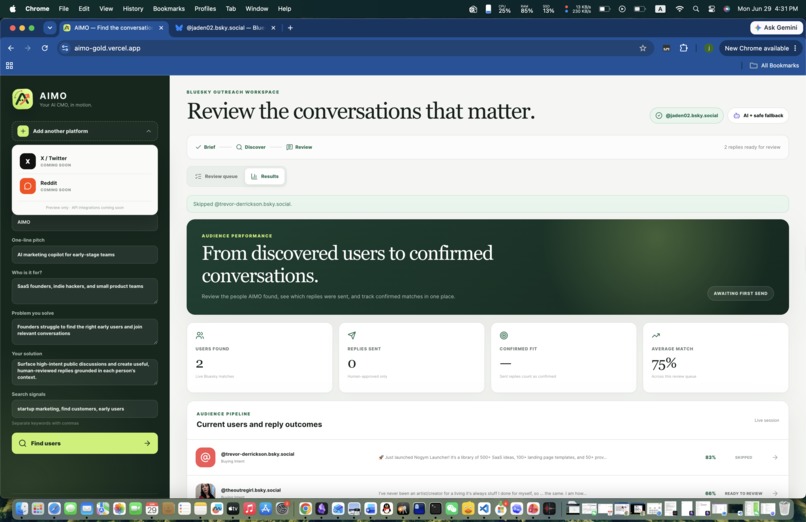Open the Bookmarks menu in menu bar
806x522 pixels.
(x=169, y=9)
